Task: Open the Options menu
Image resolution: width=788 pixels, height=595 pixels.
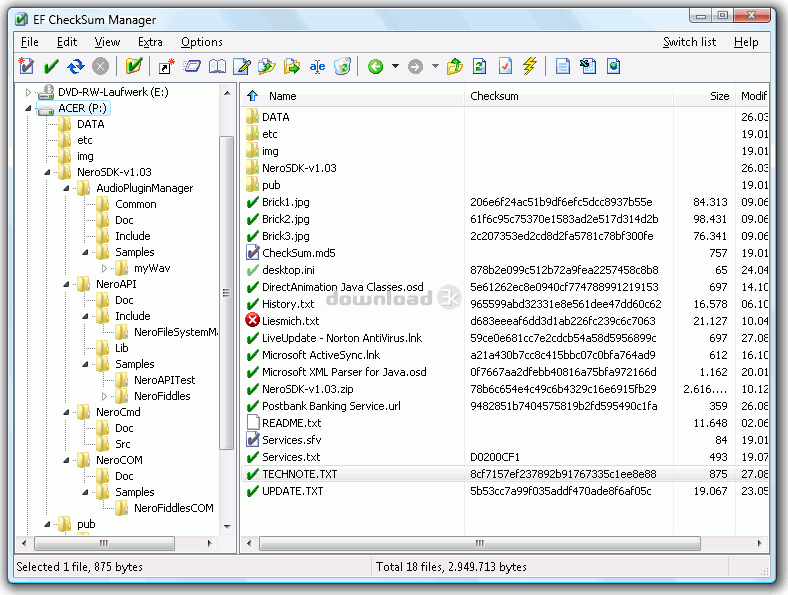Action: 202,42
